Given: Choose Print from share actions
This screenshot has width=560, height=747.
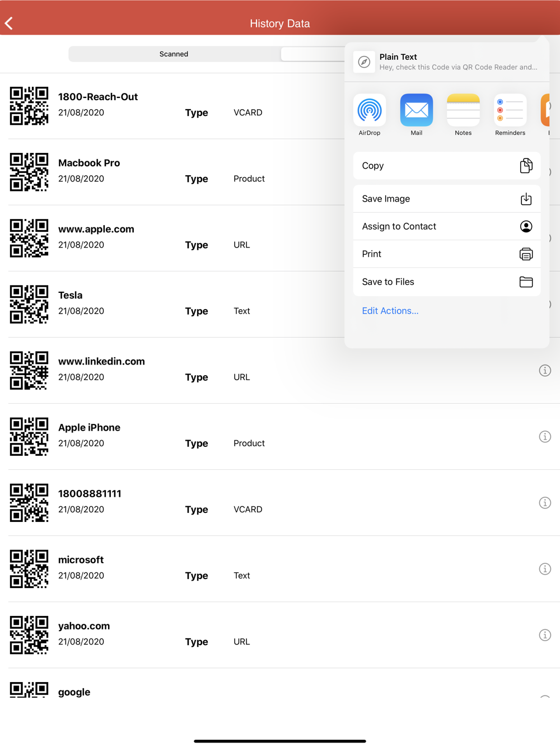Looking at the screenshot, I should tap(447, 254).
